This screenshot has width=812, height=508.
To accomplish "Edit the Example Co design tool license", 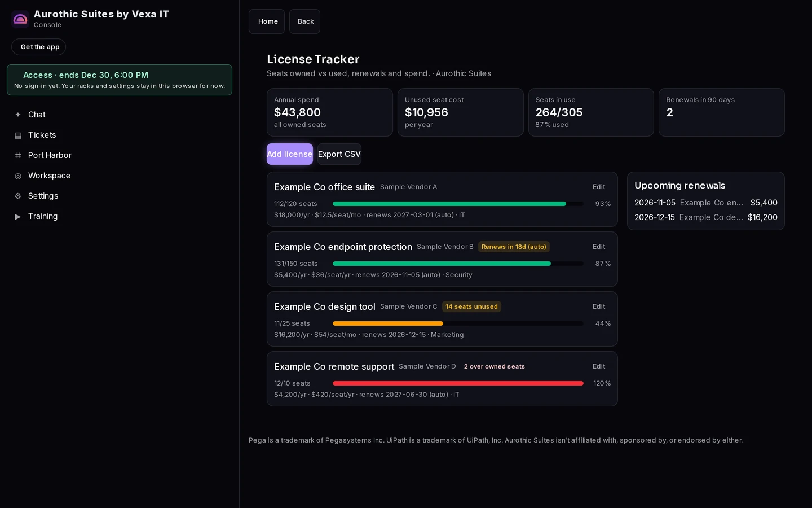I will [599, 306].
